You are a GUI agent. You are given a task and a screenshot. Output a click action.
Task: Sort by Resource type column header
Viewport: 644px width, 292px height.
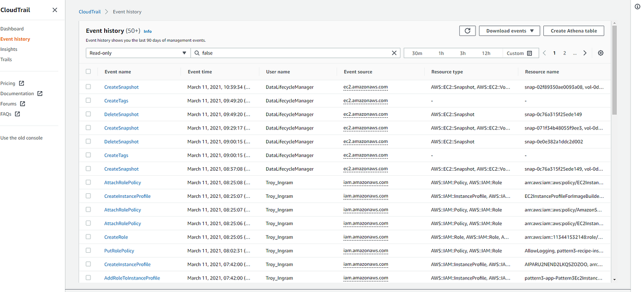[x=447, y=71]
